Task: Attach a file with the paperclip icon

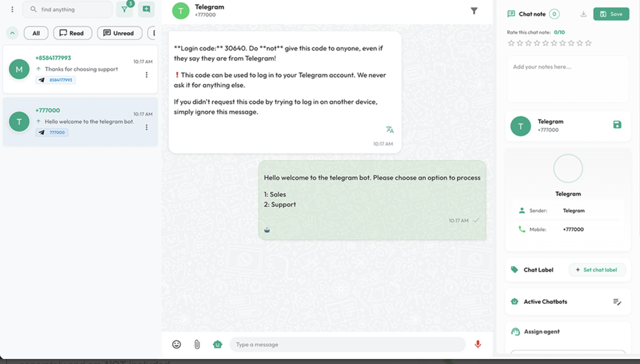Action: coord(197,345)
